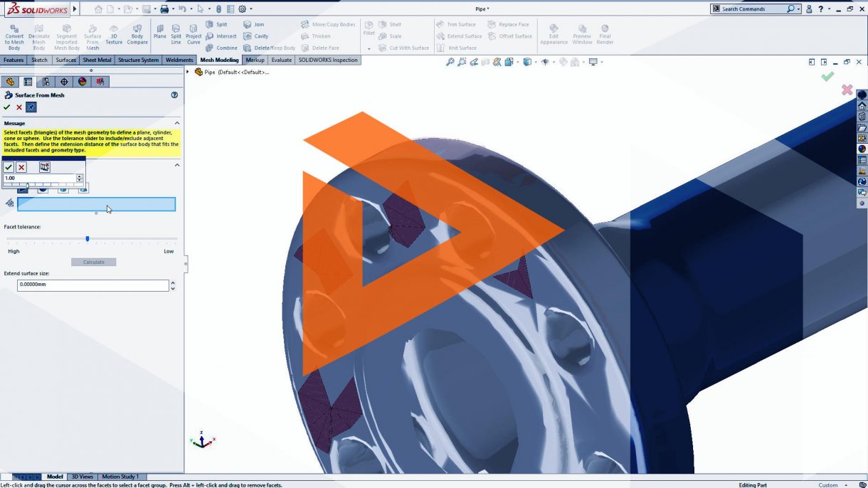Select the Trim Surface tool
The image size is (868, 488).
456,24
